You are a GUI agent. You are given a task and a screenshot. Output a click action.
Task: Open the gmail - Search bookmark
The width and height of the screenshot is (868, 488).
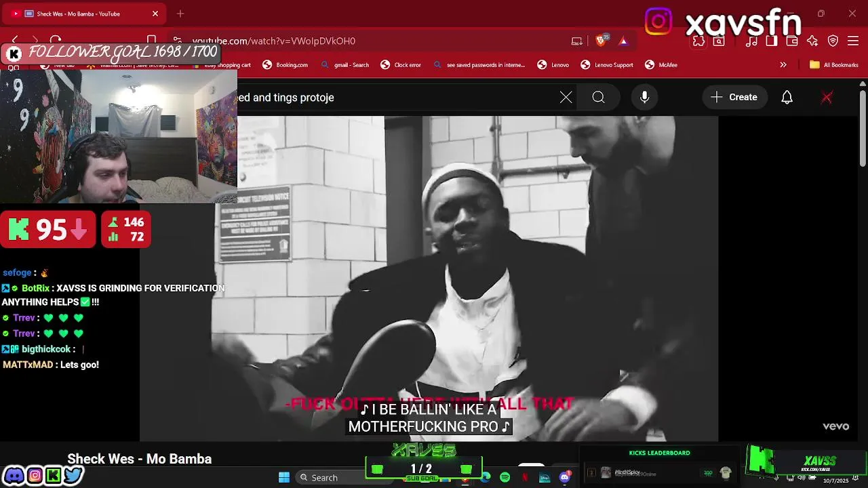[x=345, y=65]
